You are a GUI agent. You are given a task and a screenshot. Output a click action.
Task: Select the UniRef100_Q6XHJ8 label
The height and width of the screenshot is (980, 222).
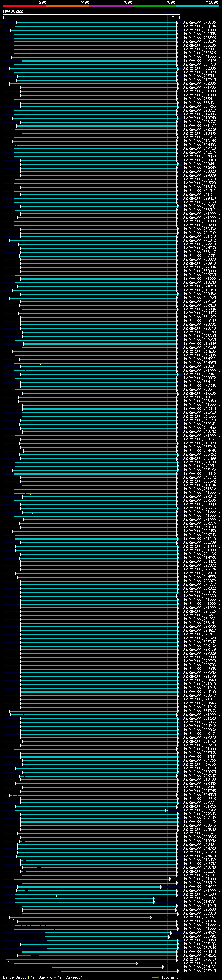(199, 963)
